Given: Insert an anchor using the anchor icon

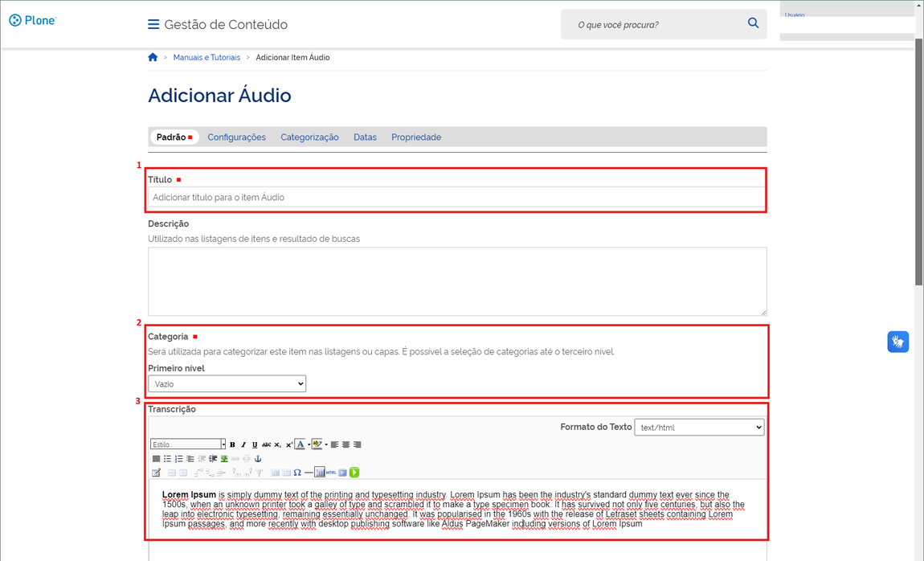Looking at the screenshot, I should point(258,459).
